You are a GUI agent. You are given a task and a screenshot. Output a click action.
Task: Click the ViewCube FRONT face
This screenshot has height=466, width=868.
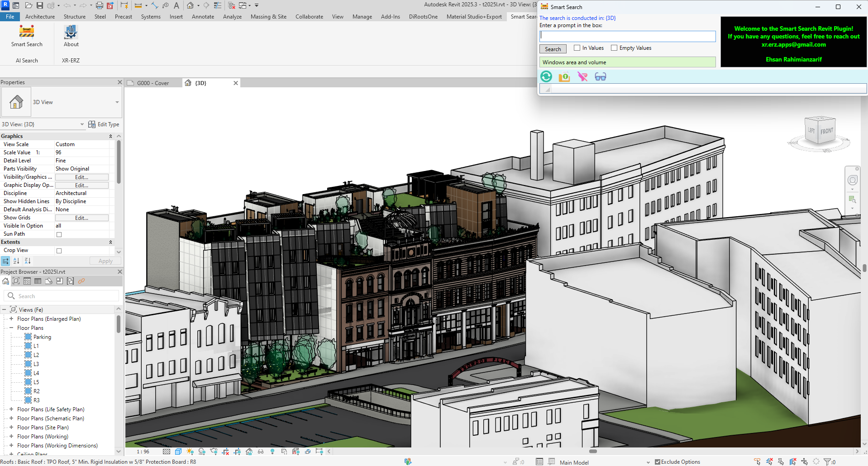[826, 131]
